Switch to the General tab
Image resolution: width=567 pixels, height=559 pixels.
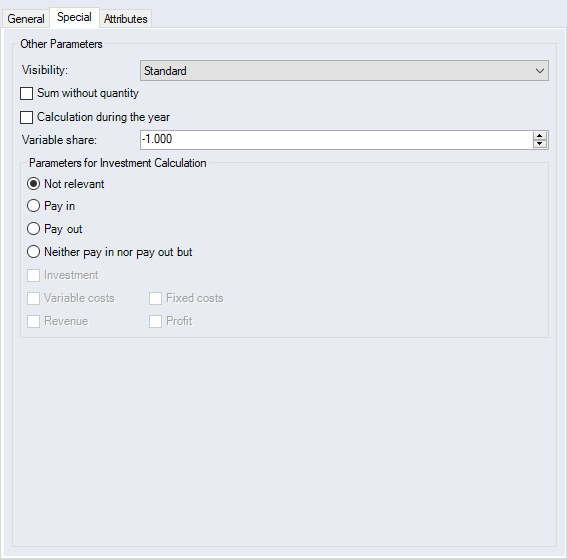click(x=26, y=18)
